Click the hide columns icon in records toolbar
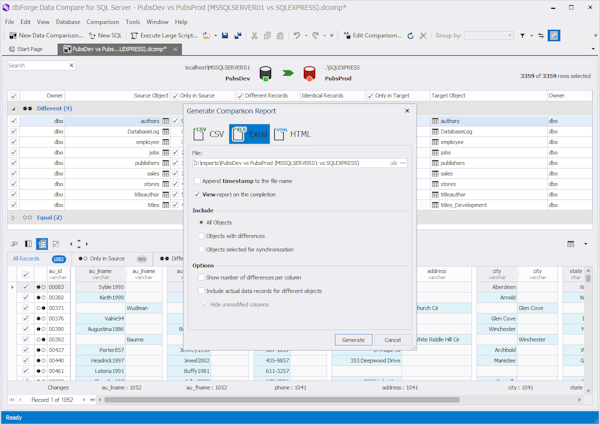Screen dimensions: 600x425 56,244
